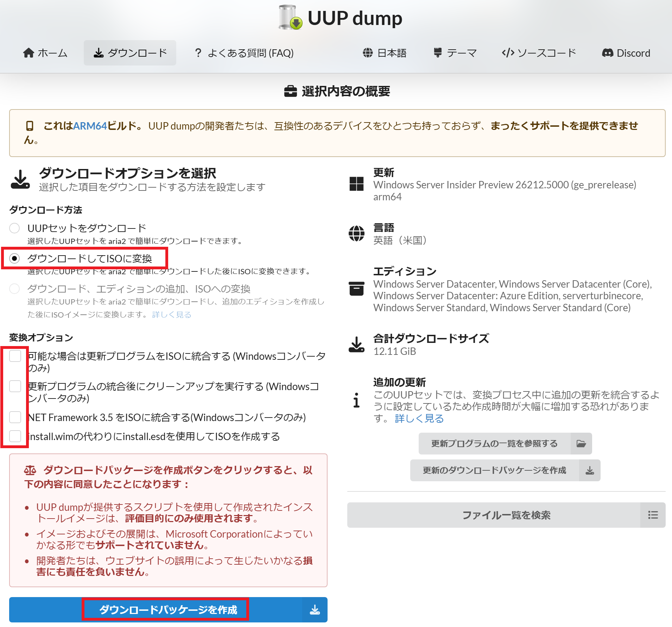672x627 pixels.
Task: Open the ホーム navigation item
Action: point(45,53)
